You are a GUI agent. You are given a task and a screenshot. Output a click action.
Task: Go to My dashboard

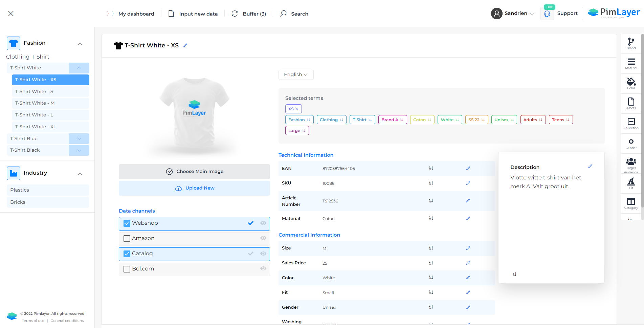pos(131,14)
